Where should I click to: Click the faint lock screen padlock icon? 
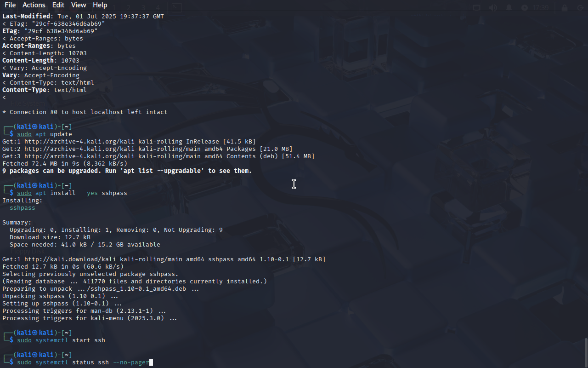coord(565,7)
